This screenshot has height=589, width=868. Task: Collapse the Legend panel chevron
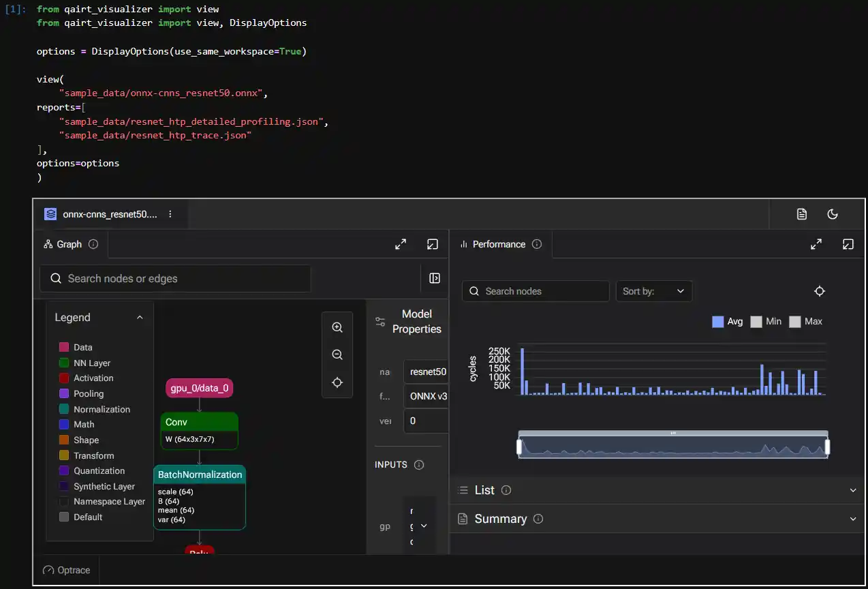(140, 318)
